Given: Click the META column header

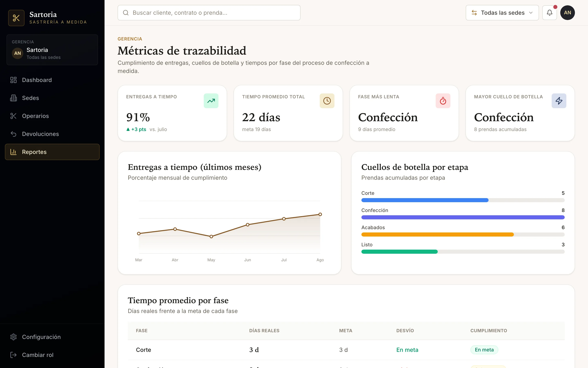Looking at the screenshot, I should [x=345, y=331].
